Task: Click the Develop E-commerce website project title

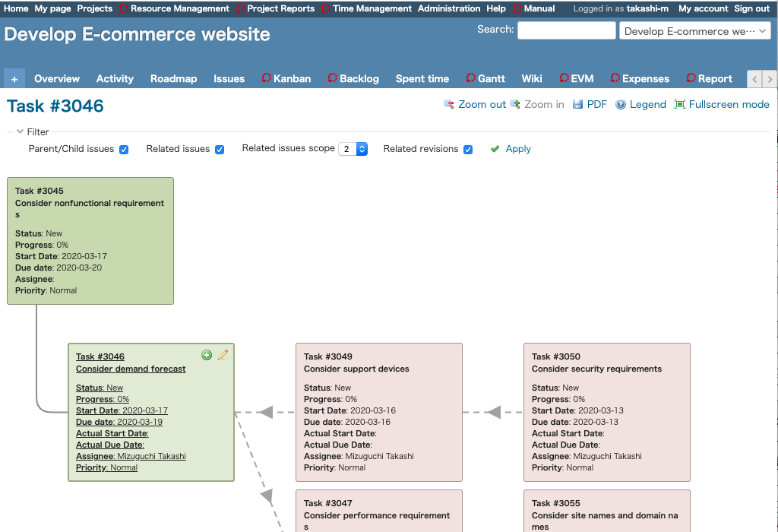Action: 137,34
